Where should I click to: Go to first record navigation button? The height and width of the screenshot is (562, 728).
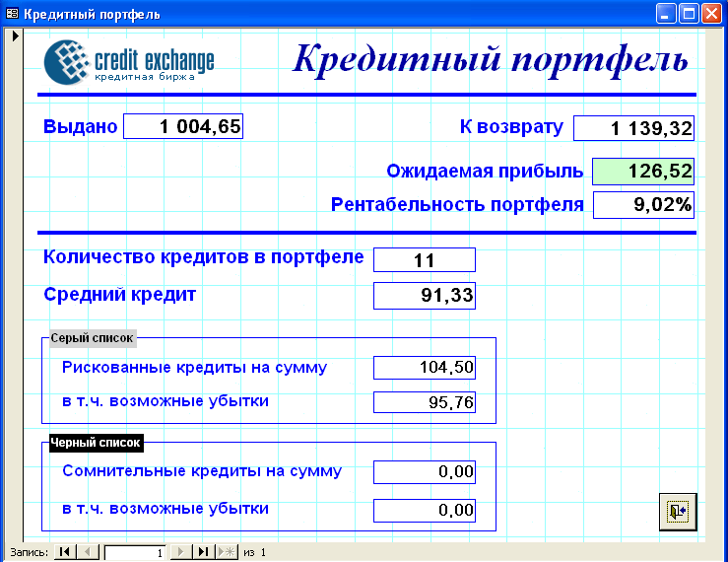coord(65,552)
